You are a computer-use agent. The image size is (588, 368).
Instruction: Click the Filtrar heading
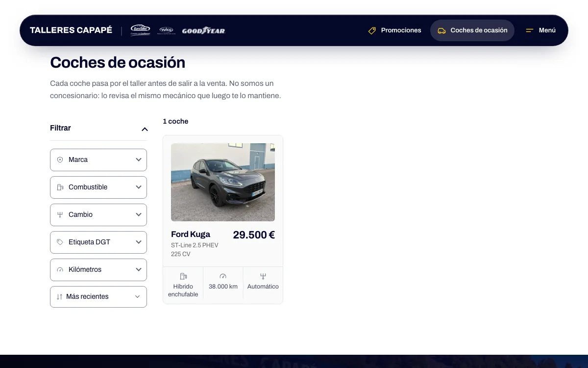pos(60,128)
